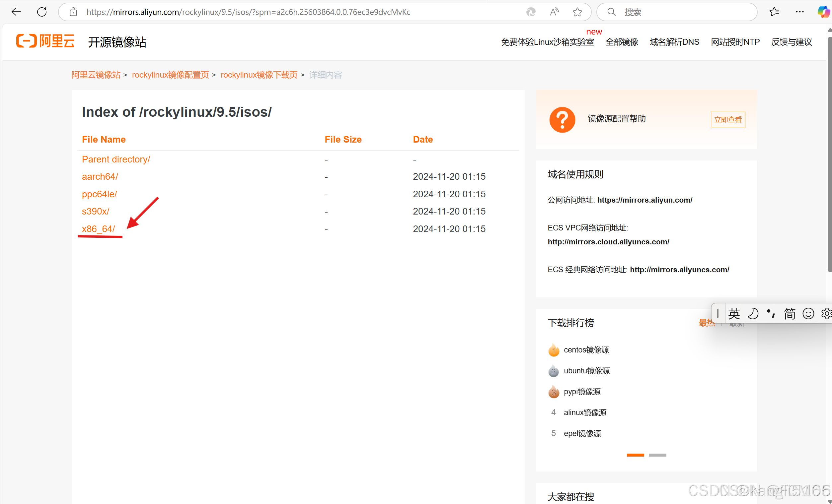Open IME emoji smiley panel
This screenshot has height=504, width=832.
[808, 314]
